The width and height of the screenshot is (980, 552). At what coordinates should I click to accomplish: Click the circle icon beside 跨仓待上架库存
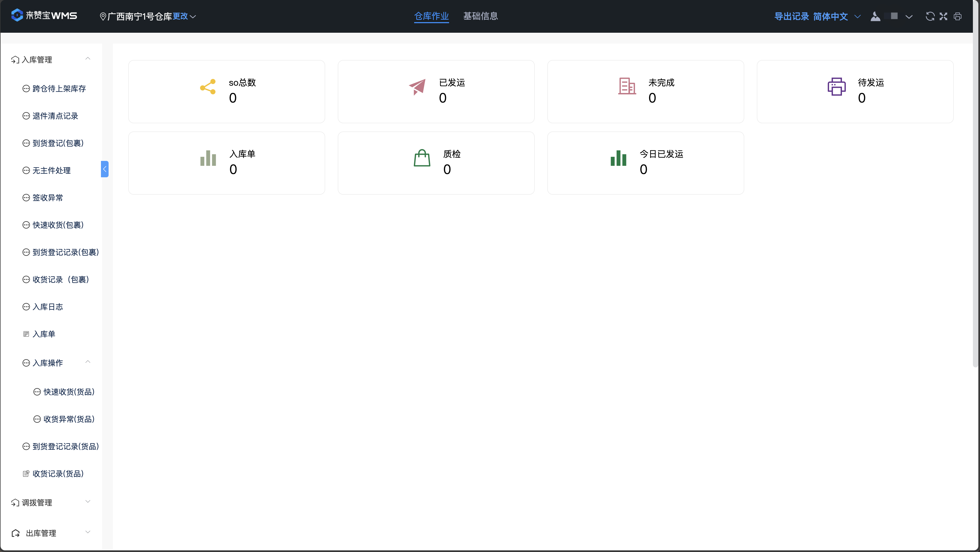click(x=26, y=89)
